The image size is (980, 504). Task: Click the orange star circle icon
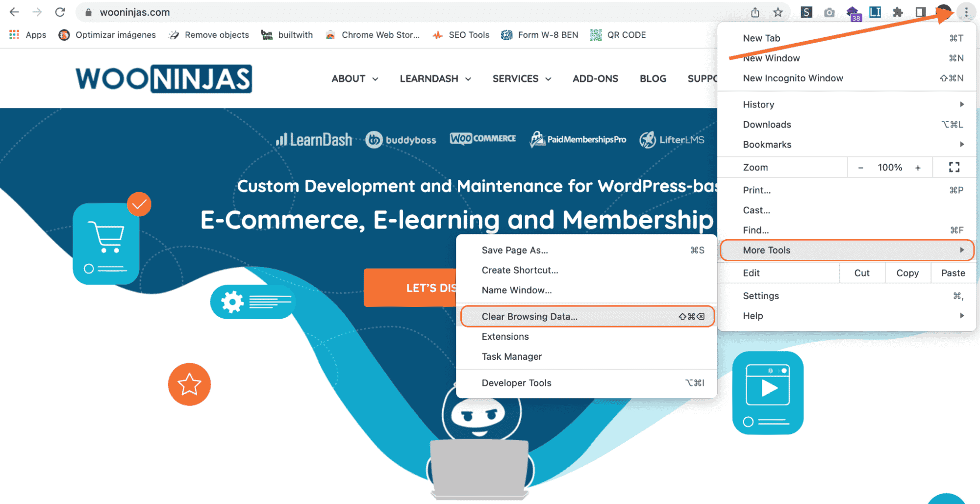189,384
